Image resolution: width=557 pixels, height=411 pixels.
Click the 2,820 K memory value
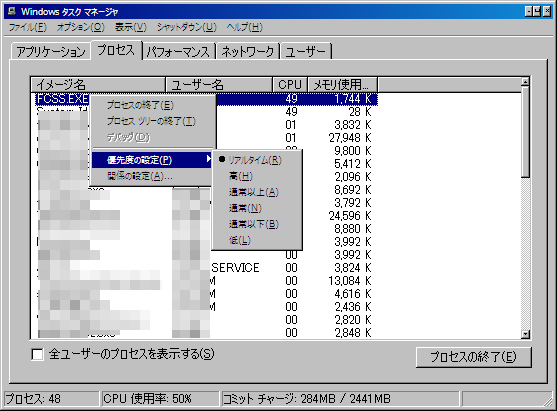pos(353,320)
